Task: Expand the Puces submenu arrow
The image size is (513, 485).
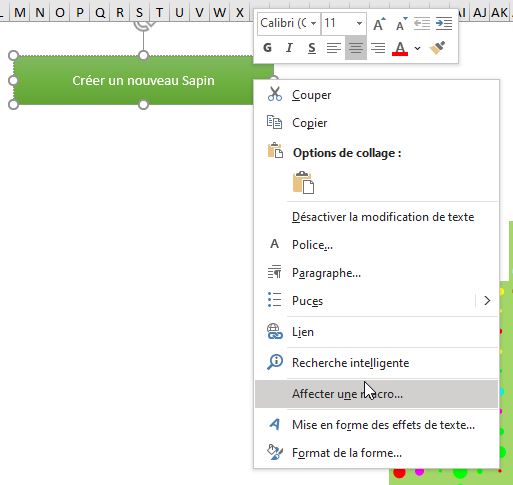Action: tap(487, 301)
